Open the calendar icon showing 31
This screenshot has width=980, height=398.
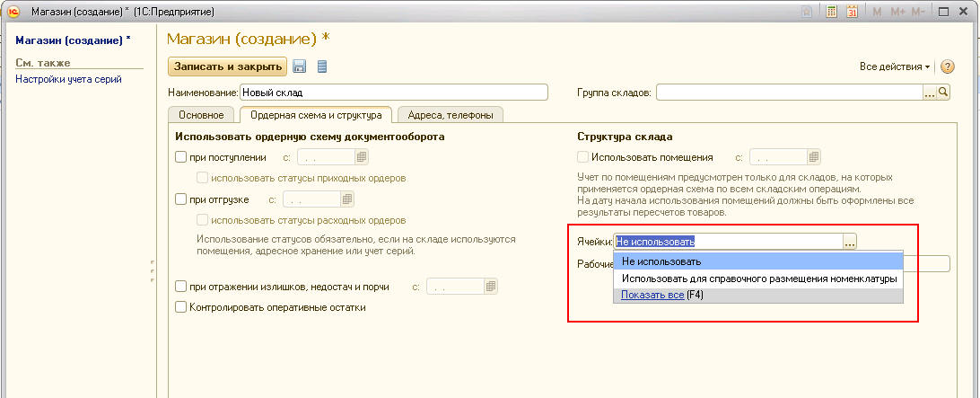click(x=852, y=12)
